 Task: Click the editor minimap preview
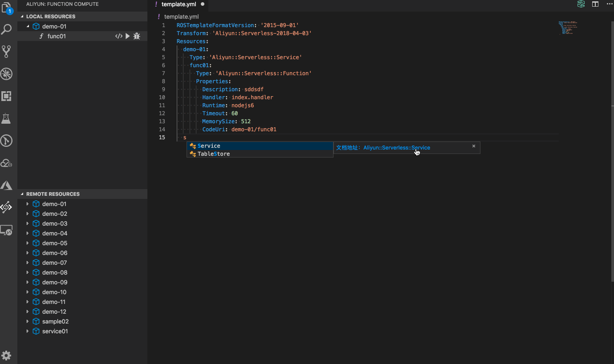567,28
